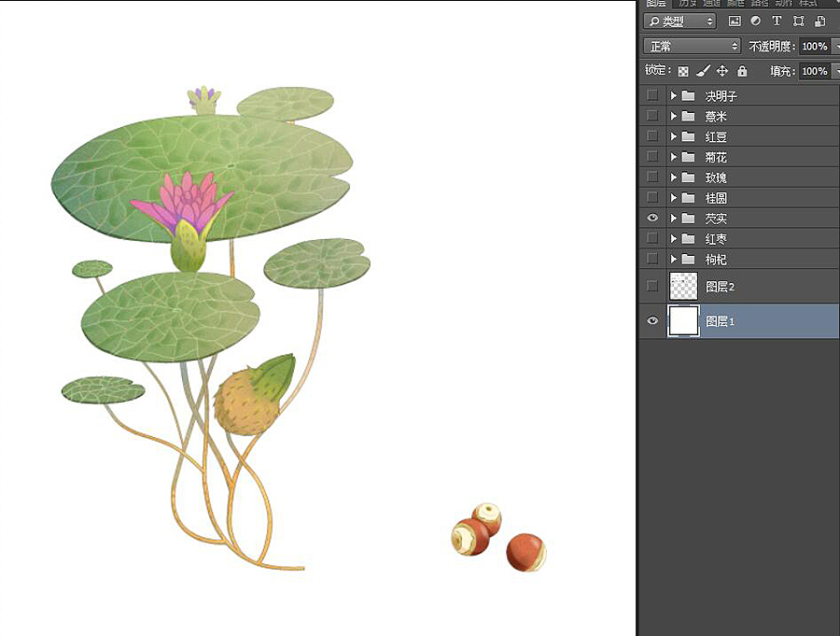Show the 图层2 layer visibility

pos(652,285)
